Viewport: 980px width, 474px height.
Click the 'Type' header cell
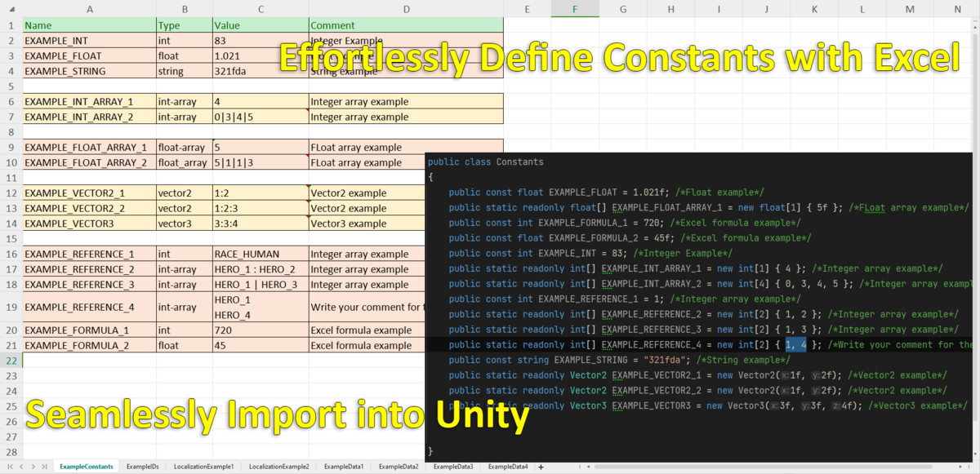[x=184, y=25]
